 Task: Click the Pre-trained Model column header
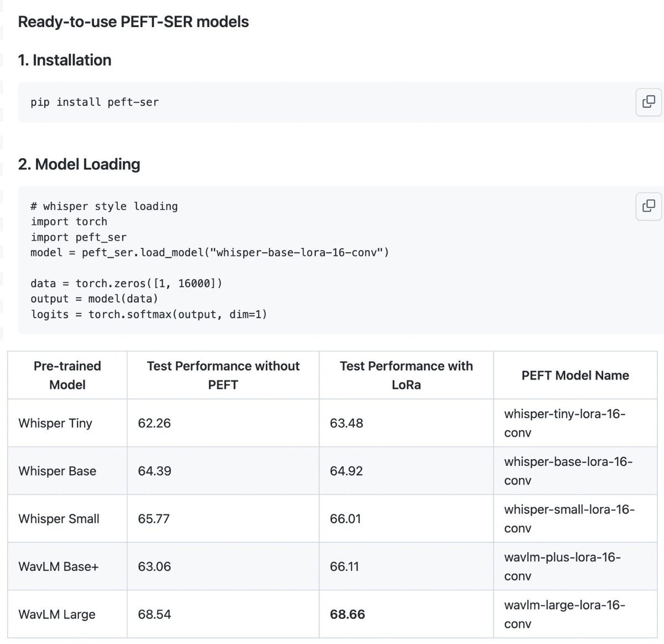[66, 375]
